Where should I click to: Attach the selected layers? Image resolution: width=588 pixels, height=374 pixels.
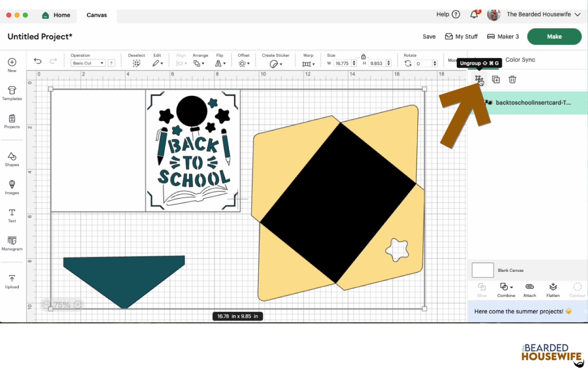(x=529, y=289)
